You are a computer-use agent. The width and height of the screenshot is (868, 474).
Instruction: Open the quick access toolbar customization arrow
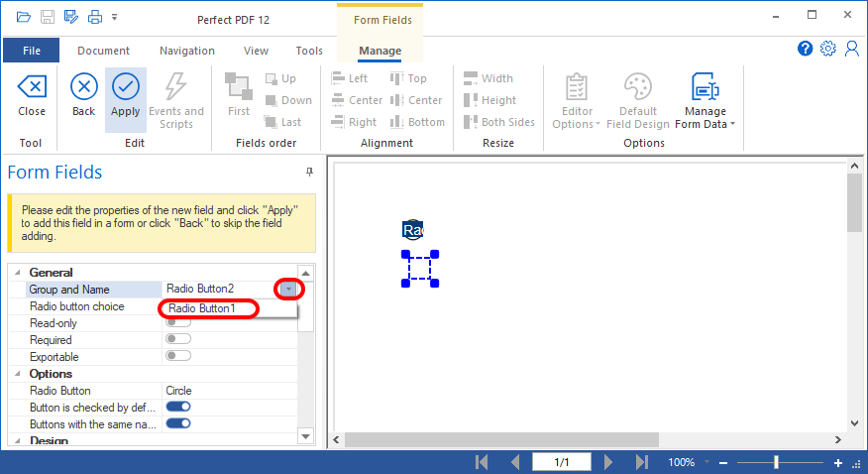point(115,17)
